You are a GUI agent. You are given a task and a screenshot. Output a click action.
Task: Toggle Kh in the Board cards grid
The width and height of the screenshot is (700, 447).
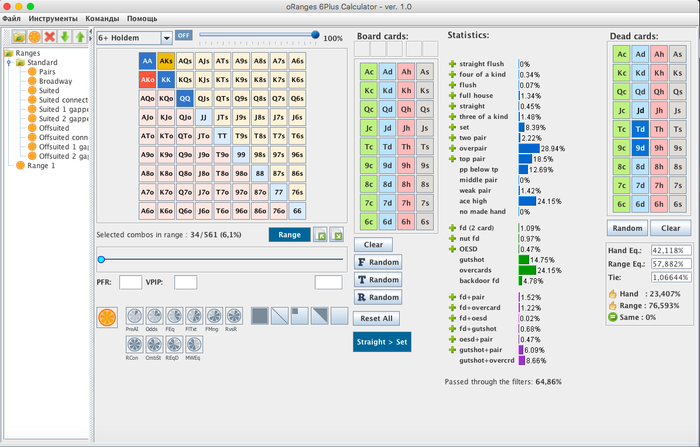click(406, 90)
